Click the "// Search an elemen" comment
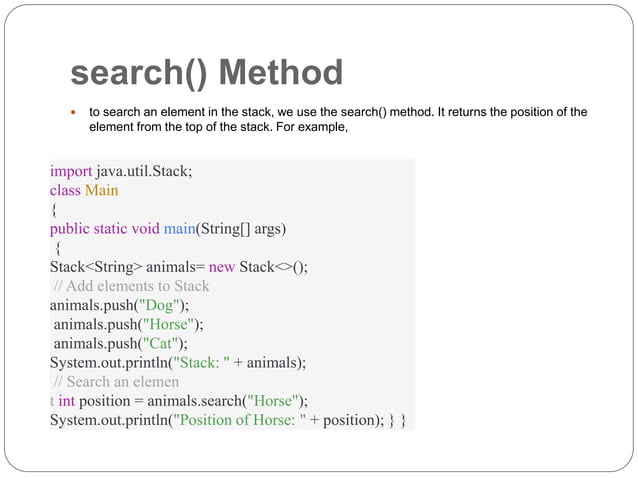The height and width of the screenshot is (478, 638). (x=116, y=381)
